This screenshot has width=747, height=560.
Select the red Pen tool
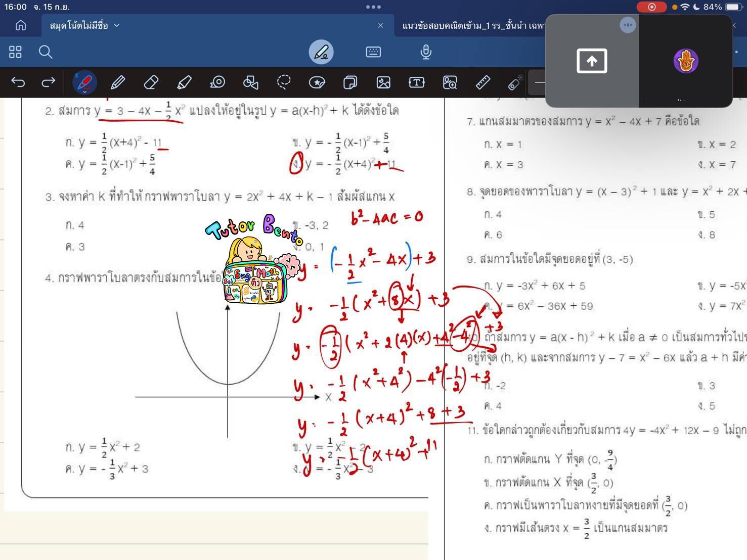coord(84,82)
